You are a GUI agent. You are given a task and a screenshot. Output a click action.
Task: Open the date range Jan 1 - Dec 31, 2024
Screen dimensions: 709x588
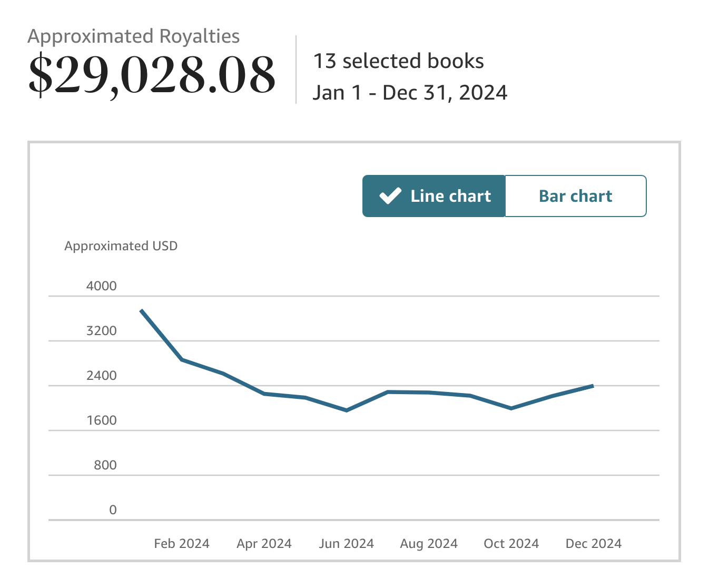[411, 92]
